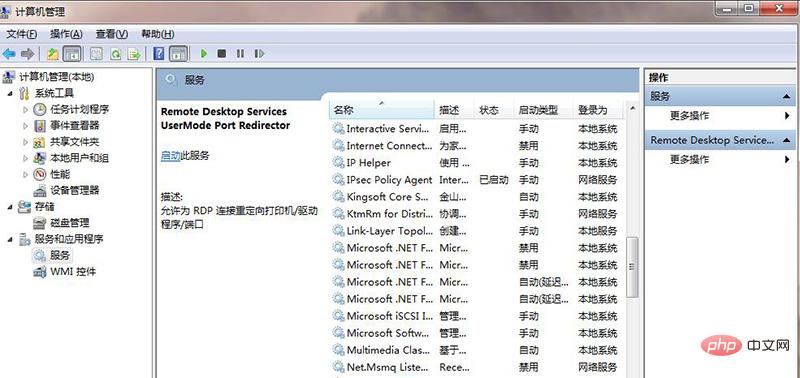The height and width of the screenshot is (378, 800).
Task: Select the 服务 node in the tree
Action: (x=60, y=255)
